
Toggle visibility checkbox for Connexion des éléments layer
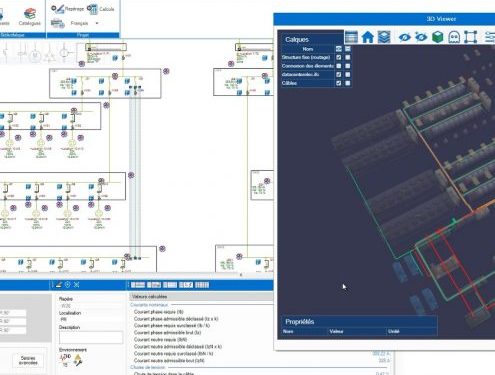(339, 66)
